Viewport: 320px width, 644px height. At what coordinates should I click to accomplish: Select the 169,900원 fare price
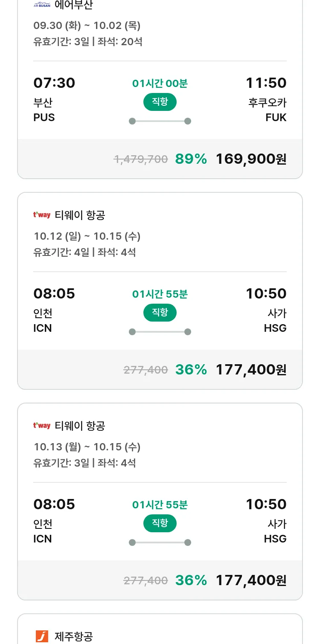(x=251, y=159)
